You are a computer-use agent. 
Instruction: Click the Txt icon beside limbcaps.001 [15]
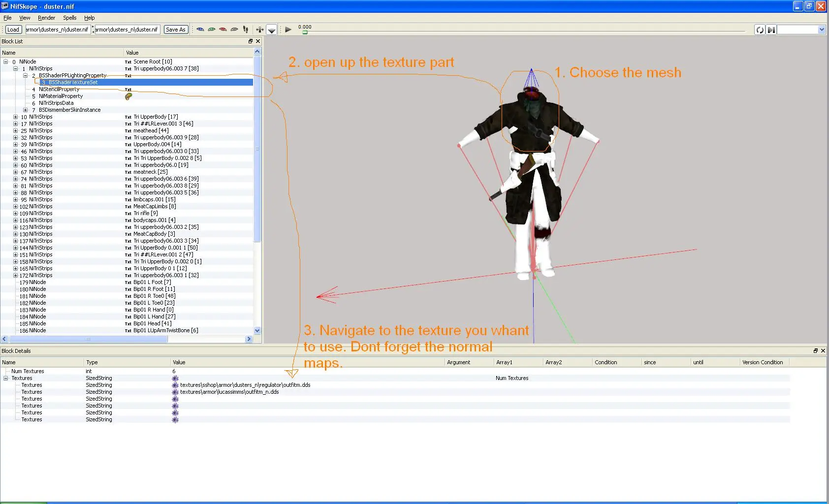click(128, 200)
